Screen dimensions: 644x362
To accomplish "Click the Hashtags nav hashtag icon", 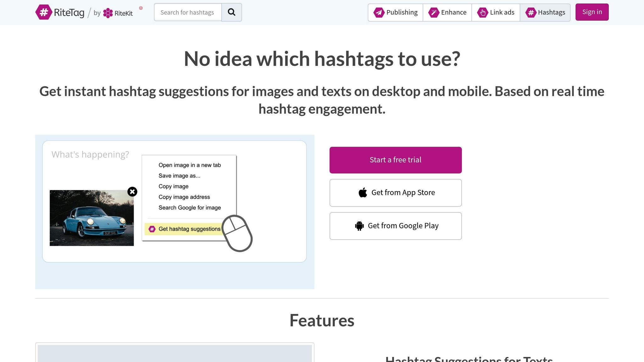I will (530, 13).
